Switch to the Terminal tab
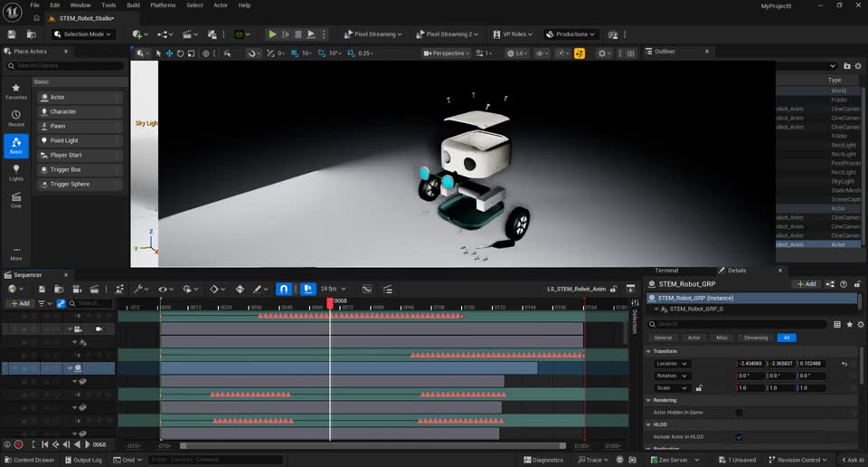The width and height of the screenshot is (868, 467). 666,271
